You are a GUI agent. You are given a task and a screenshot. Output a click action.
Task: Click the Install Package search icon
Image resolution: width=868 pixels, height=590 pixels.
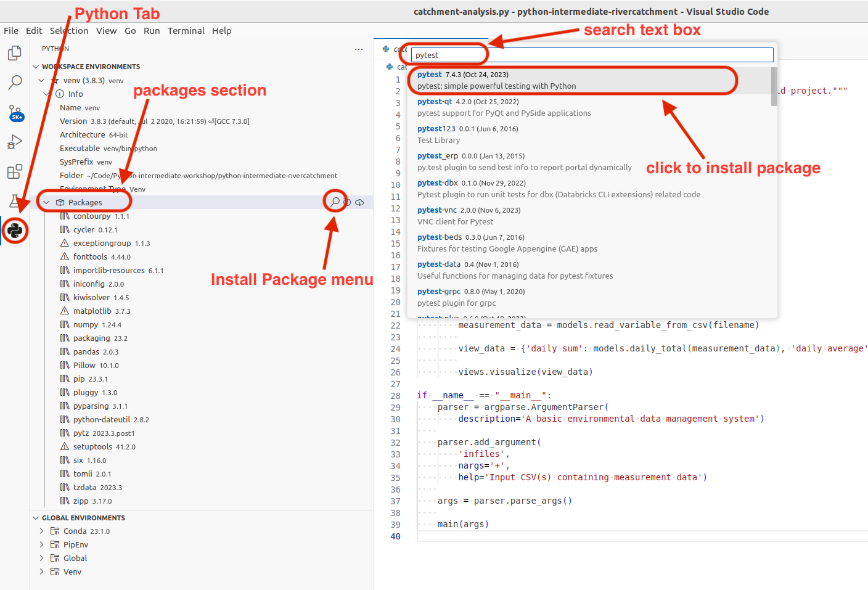pos(335,202)
